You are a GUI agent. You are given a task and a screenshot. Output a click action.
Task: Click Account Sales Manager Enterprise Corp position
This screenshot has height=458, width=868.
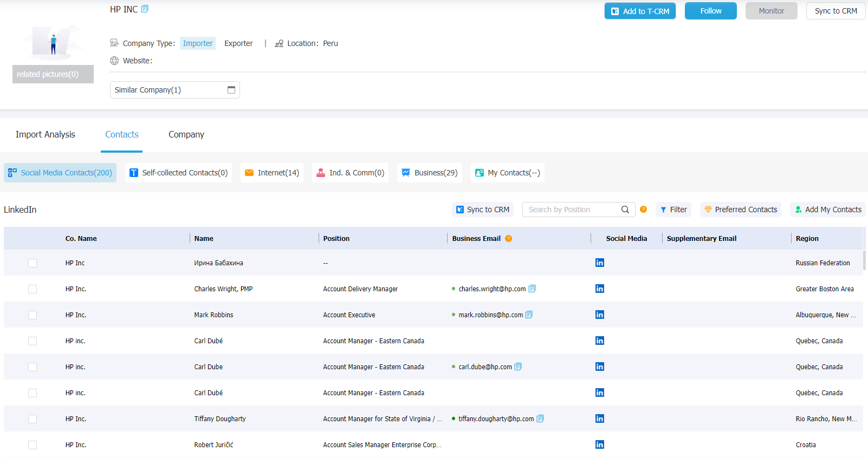coord(382,445)
